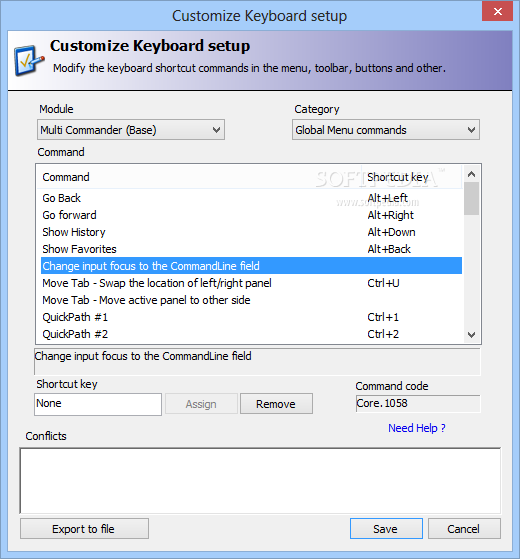Click Export to file button
This screenshot has width=520, height=559.
[x=84, y=529]
